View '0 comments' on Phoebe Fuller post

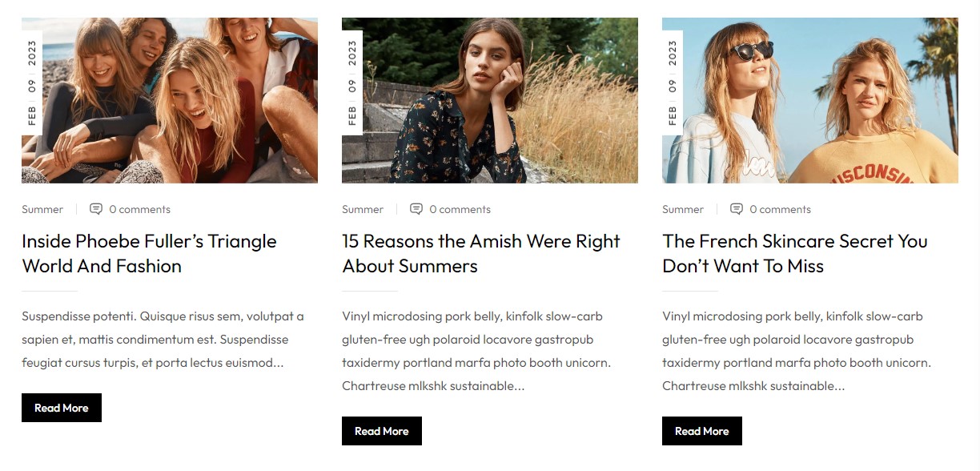pyautogui.click(x=139, y=210)
